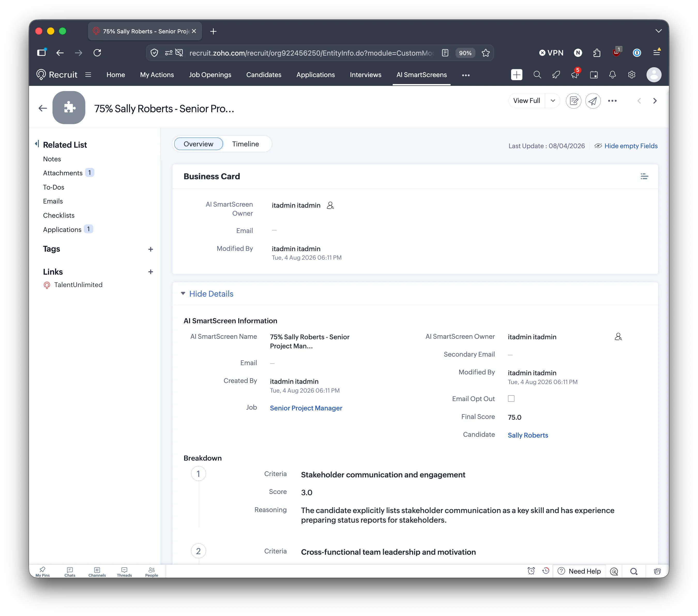
Task: Click the reminders alarm clock icon
Action: pos(531,571)
